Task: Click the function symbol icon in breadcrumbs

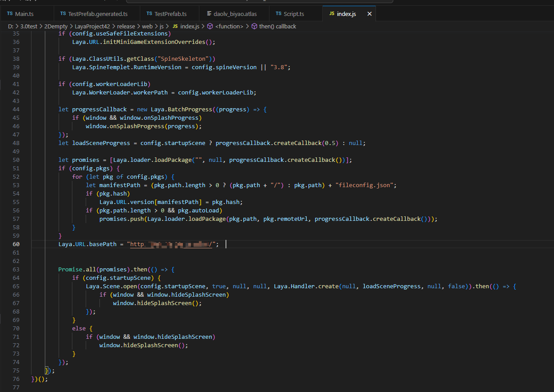Action: 210,27
